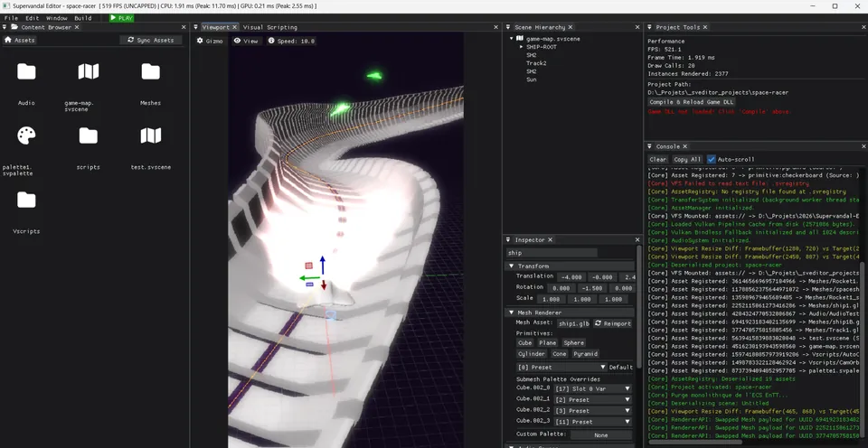Close the Viewport tab with its X

click(234, 27)
